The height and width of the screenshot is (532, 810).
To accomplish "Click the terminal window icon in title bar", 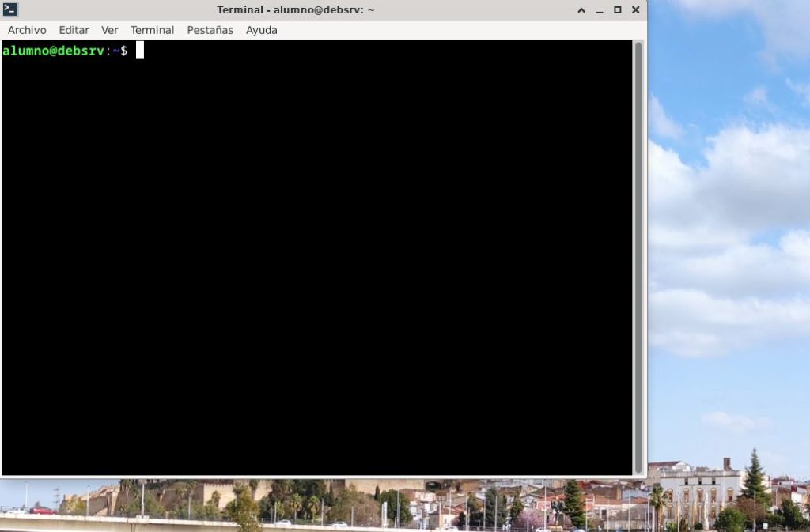I will coord(10,9).
